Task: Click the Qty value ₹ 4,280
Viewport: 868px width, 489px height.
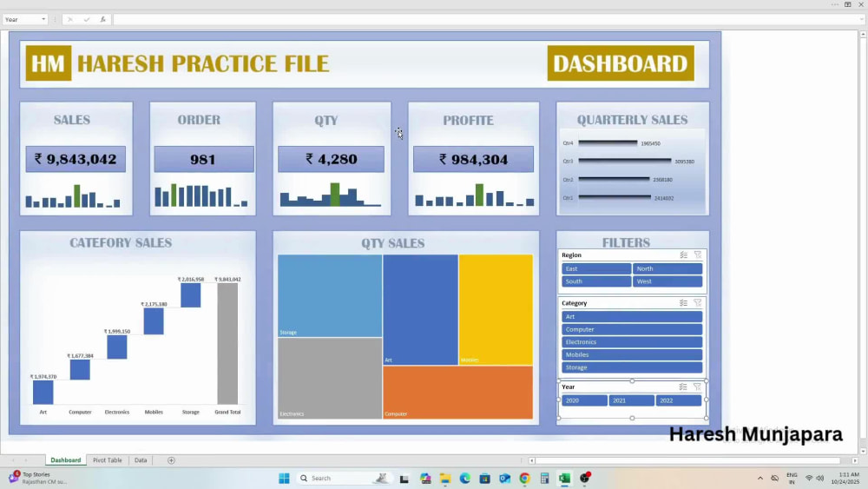Action: coord(331,160)
